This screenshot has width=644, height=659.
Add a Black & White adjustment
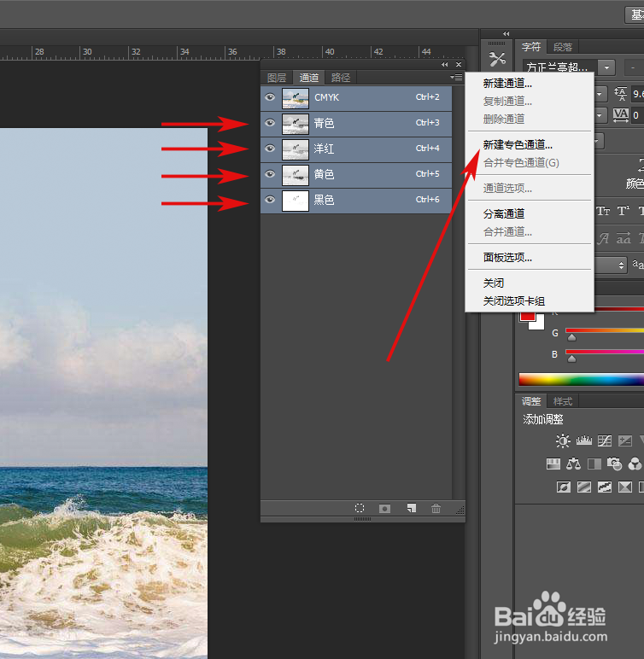[594, 464]
